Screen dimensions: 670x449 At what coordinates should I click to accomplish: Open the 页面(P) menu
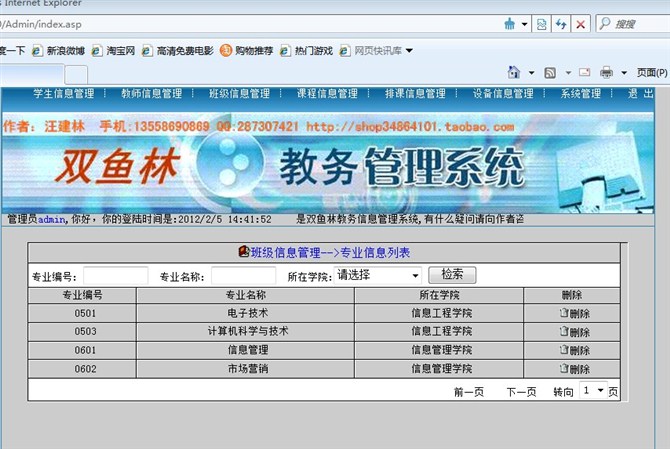(x=652, y=73)
